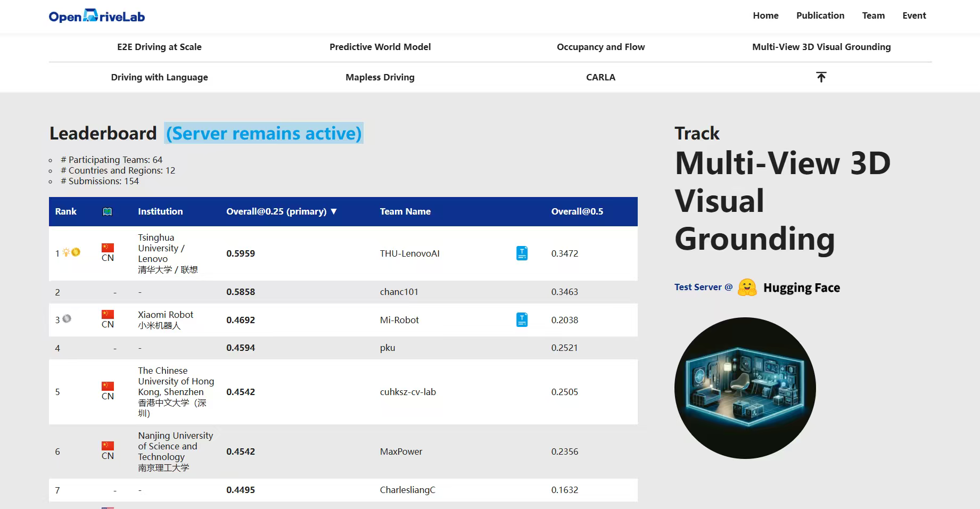Select team name cuhksz-cv-lab
Image resolution: width=980 pixels, height=509 pixels.
[408, 392]
